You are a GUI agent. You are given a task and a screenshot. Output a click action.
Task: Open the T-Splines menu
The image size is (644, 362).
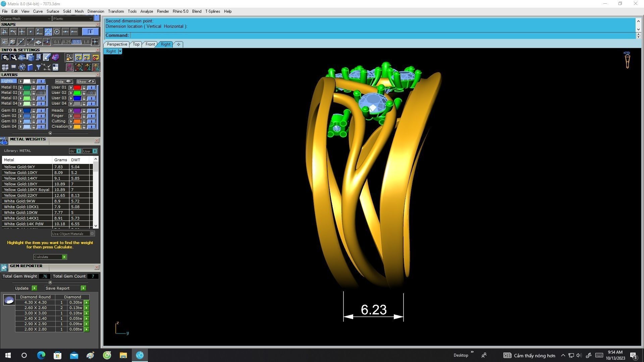[x=213, y=11]
